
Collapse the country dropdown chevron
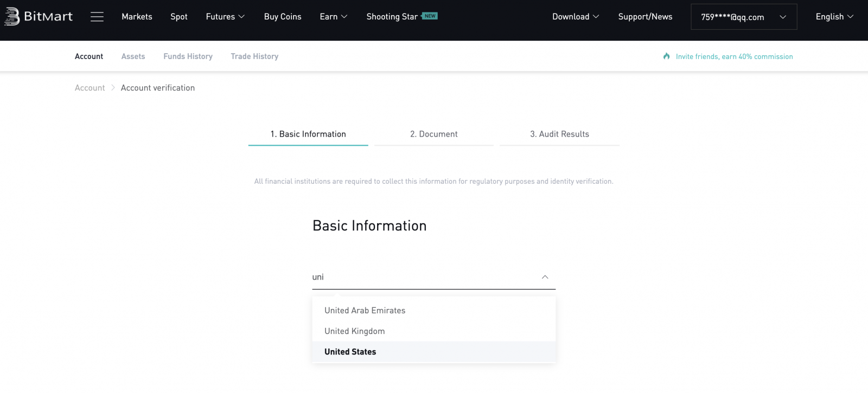545,277
